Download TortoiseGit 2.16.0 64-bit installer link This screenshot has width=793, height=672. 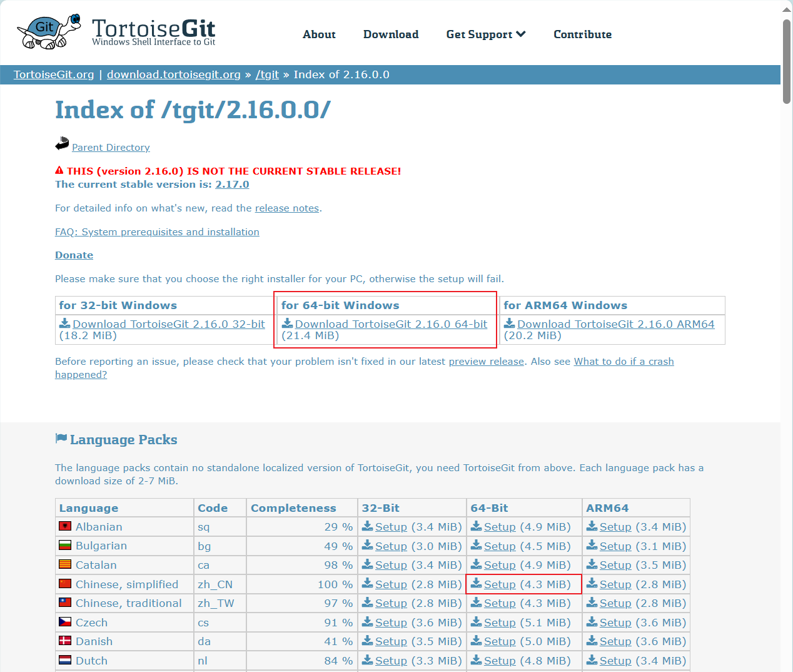click(x=391, y=324)
